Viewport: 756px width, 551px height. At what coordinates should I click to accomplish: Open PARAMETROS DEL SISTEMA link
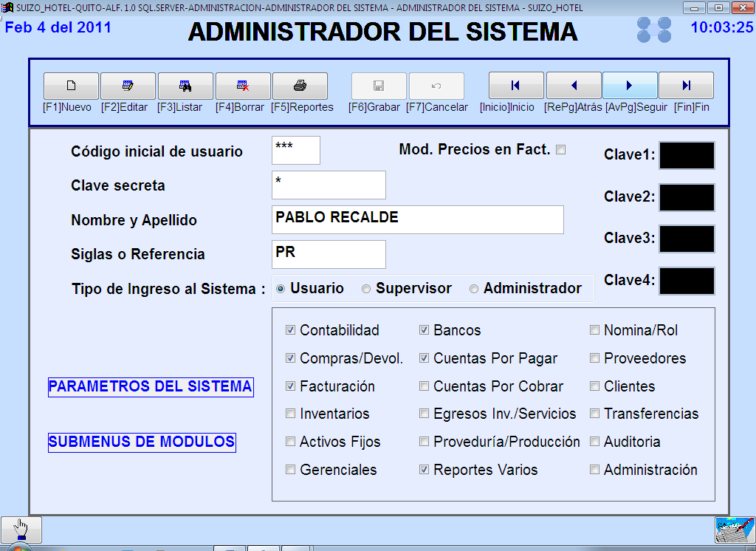tap(151, 387)
